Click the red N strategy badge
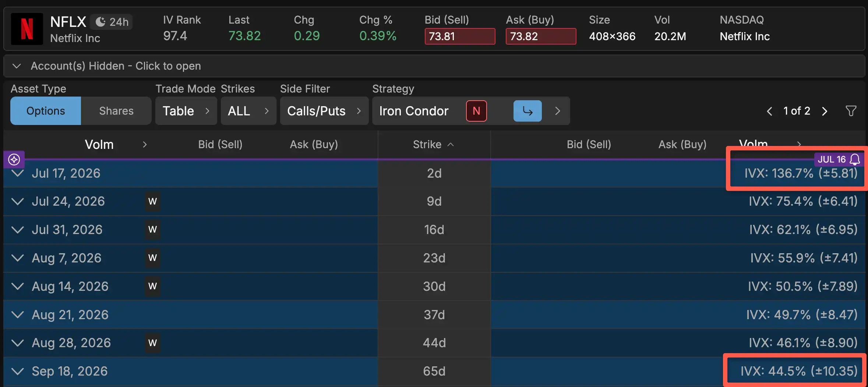 (476, 111)
